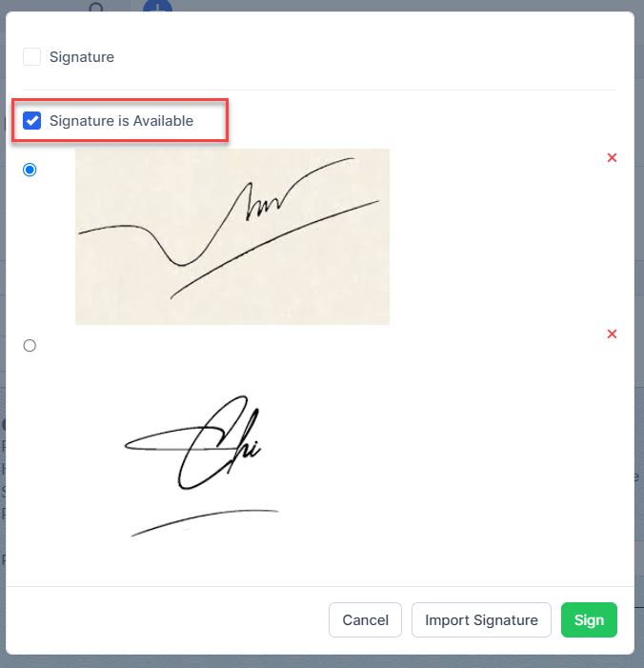Open Import Signature

tap(481, 619)
